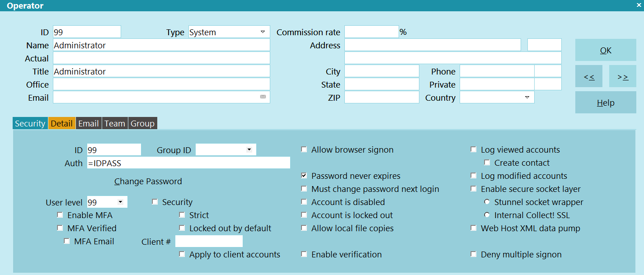This screenshot has width=644, height=275.
Task: Click the OK button
Action: (x=606, y=50)
